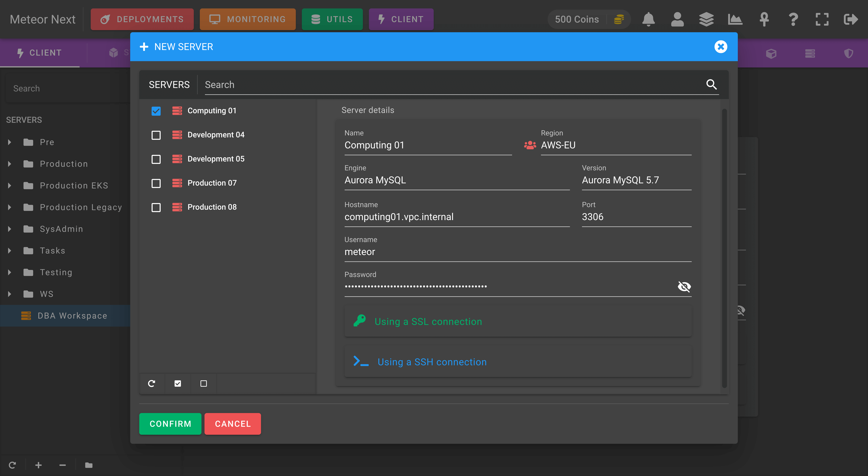Click the CANCEL button
868x476 pixels.
pyautogui.click(x=233, y=424)
